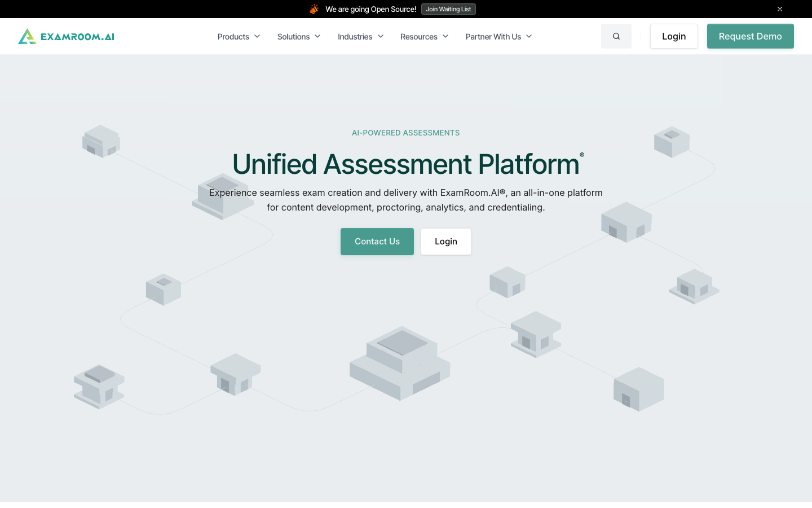Click the Contact Us button
Image resolution: width=812 pixels, height=508 pixels.
pyautogui.click(x=377, y=242)
